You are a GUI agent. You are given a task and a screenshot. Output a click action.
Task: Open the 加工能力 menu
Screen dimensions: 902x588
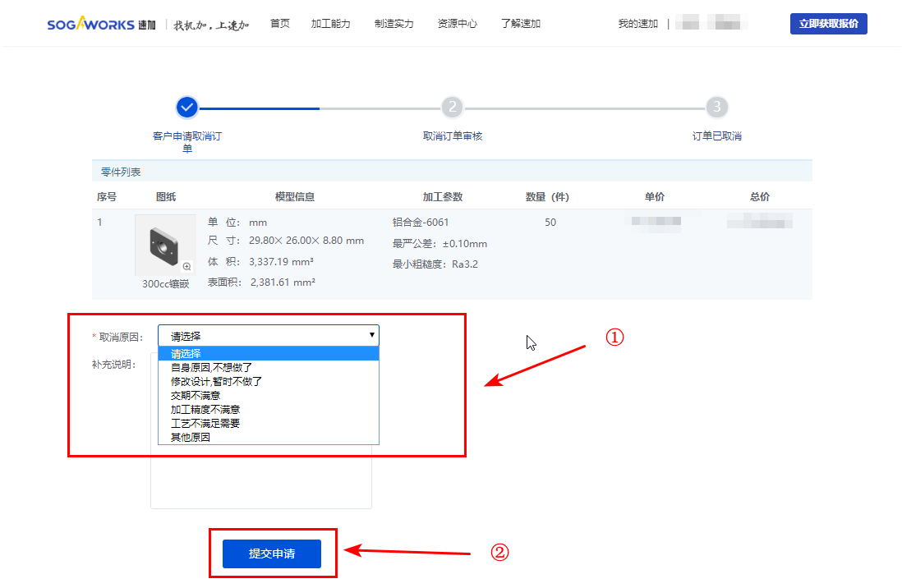click(x=330, y=24)
